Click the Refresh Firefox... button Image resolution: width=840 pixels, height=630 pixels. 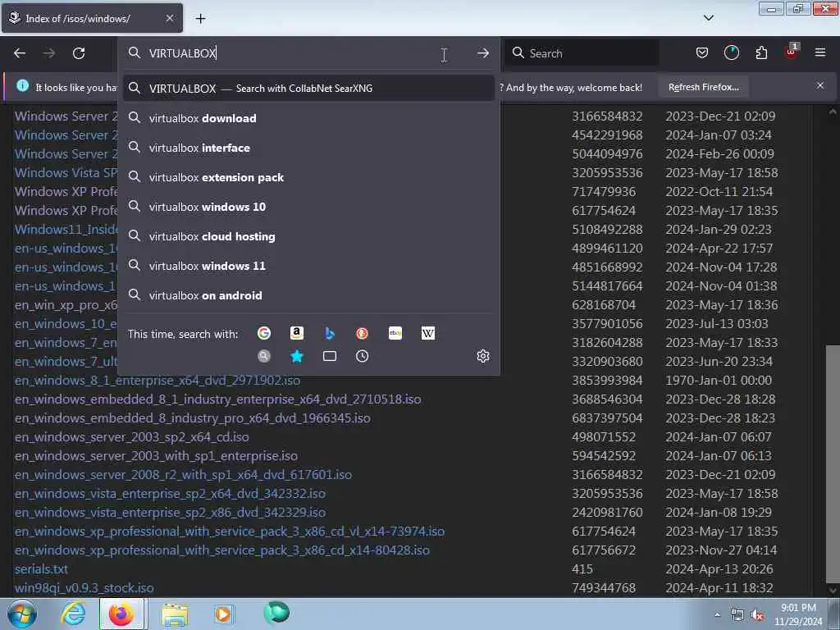[x=703, y=87]
